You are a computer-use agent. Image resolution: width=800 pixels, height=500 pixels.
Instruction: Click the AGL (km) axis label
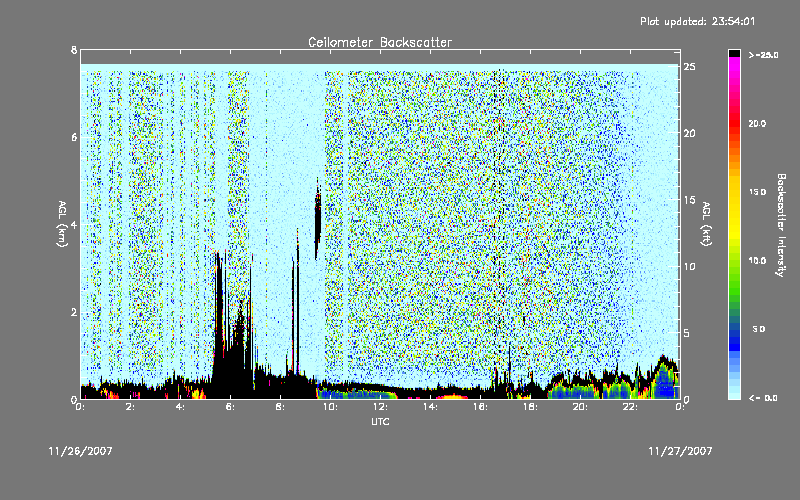click(62, 224)
